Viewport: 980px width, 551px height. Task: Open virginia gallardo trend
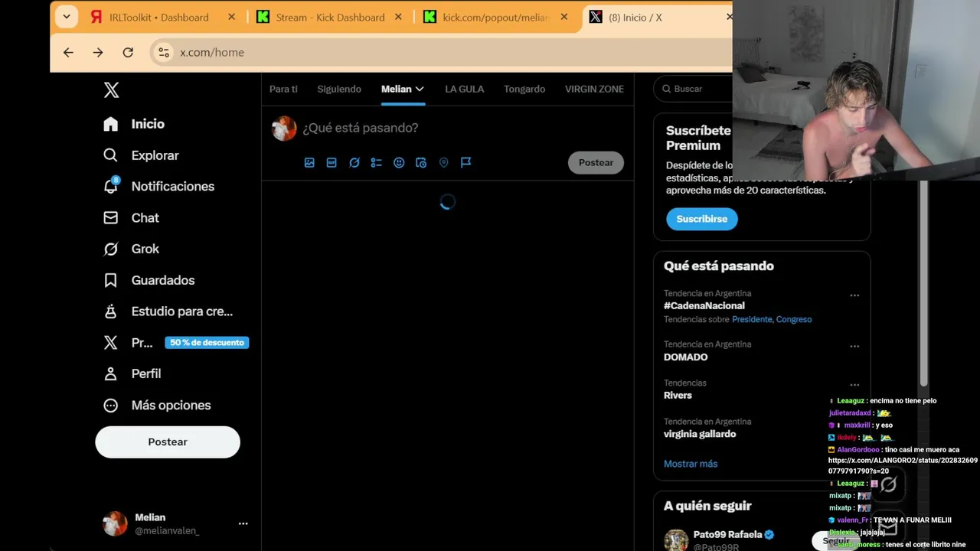coord(700,434)
